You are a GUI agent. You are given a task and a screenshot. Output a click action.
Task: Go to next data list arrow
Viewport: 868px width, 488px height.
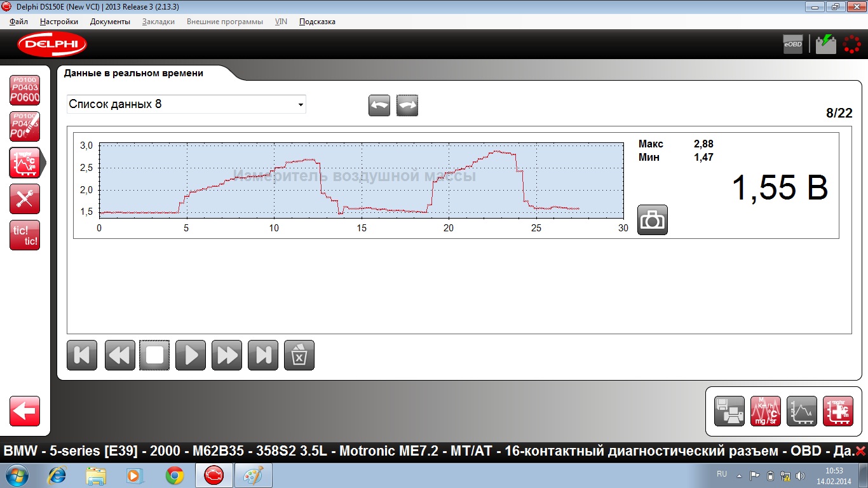407,105
